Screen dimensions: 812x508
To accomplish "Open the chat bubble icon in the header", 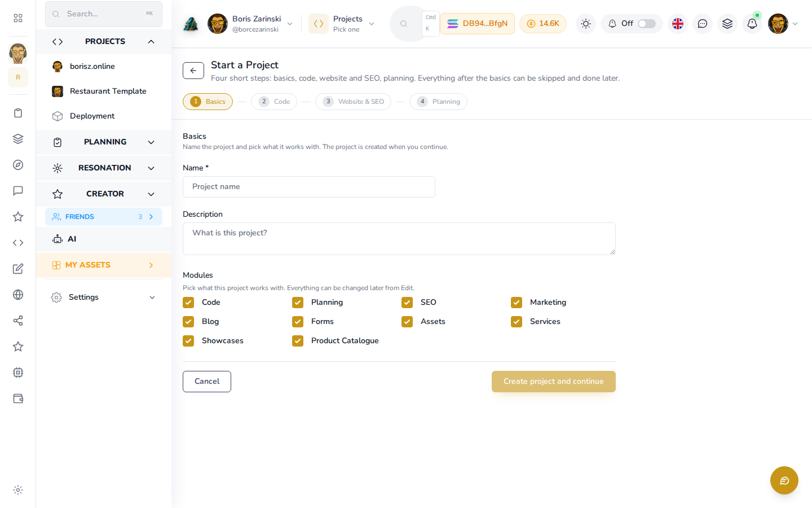I will pyautogui.click(x=703, y=24).
